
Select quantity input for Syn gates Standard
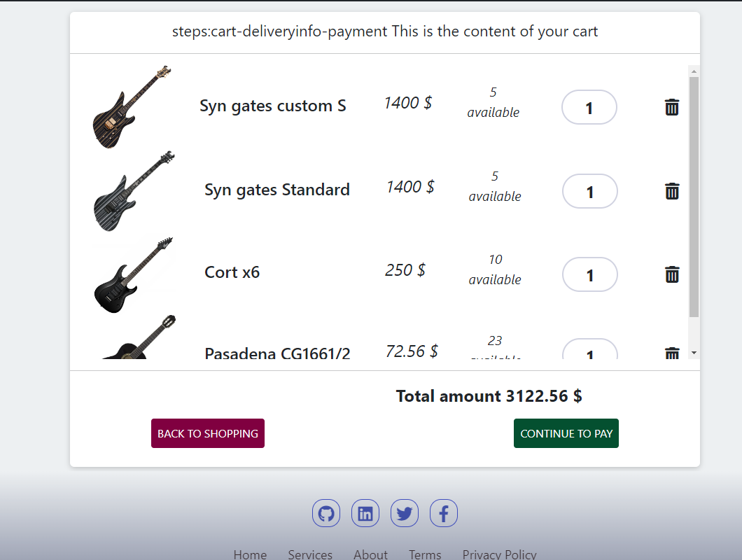point(590,192)
